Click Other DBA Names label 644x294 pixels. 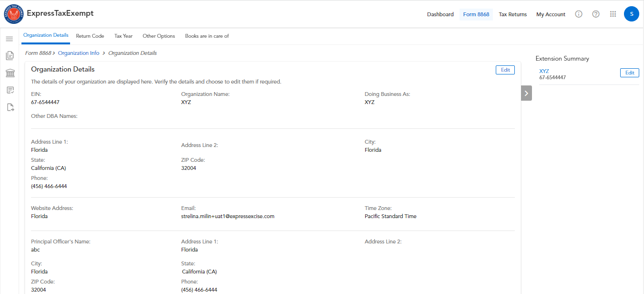[54, 116]
